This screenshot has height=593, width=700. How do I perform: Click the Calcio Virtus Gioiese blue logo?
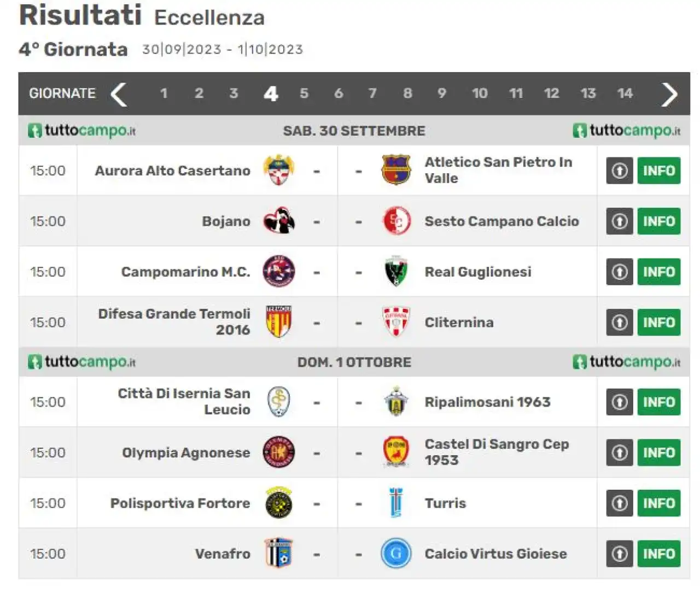pos(396,553)
